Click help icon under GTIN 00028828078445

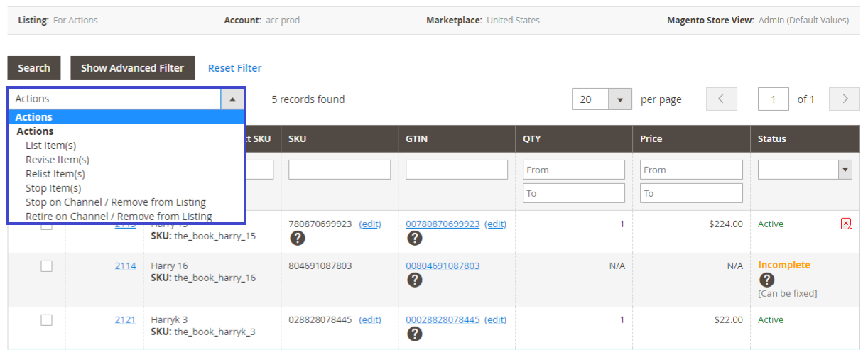tap(415, 334)
